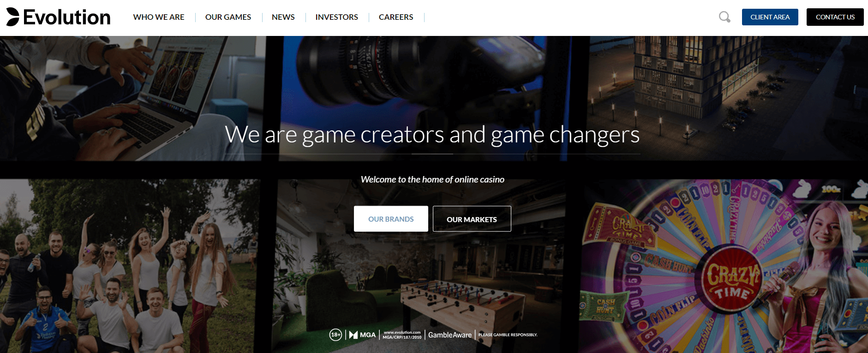Click the www.evolution.com MGA license text
This screenshot has height=353, width=868.
402,335
